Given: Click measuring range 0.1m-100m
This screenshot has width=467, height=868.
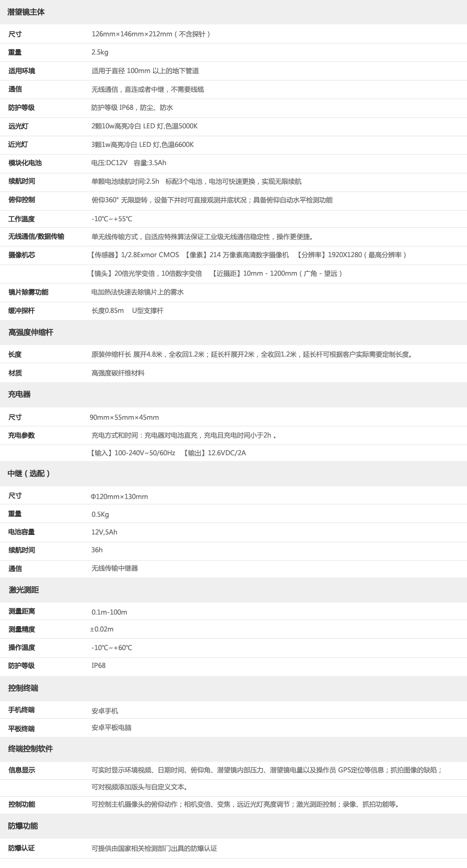Looking at the screenshot, I should point(109,613).
